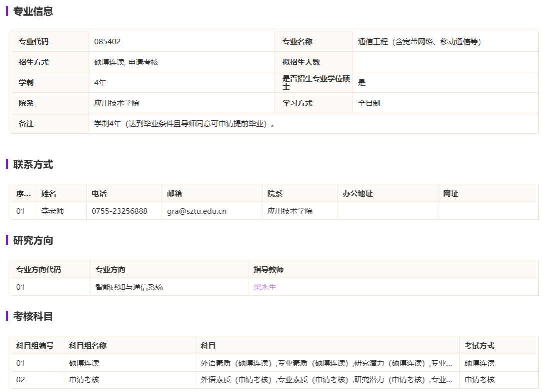The image size is (543, 392).
Task: Click the email gra@sztu.edu.cn
Action: [x=197, y=211]
